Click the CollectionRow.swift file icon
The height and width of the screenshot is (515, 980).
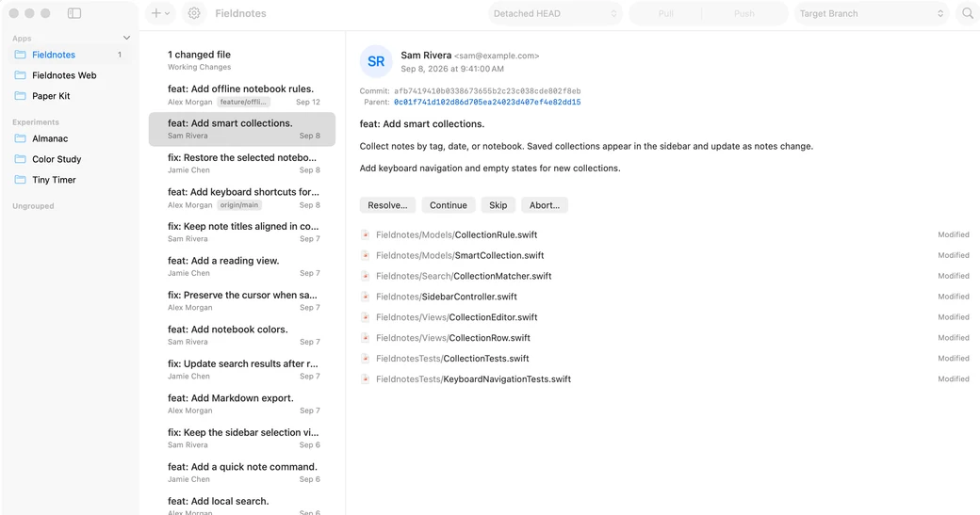[x=365, y=338]
